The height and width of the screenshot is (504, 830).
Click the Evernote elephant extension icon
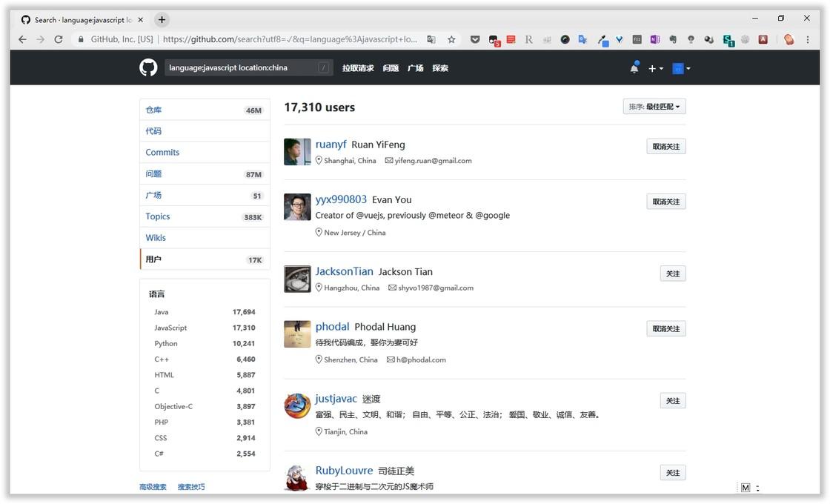click(672, 39)
